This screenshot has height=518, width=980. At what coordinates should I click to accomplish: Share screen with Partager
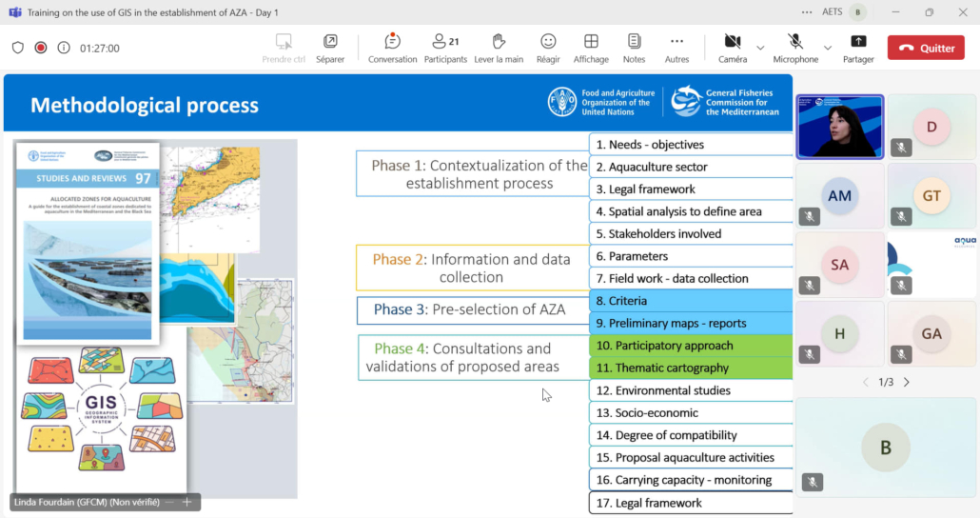pos(858,49)
